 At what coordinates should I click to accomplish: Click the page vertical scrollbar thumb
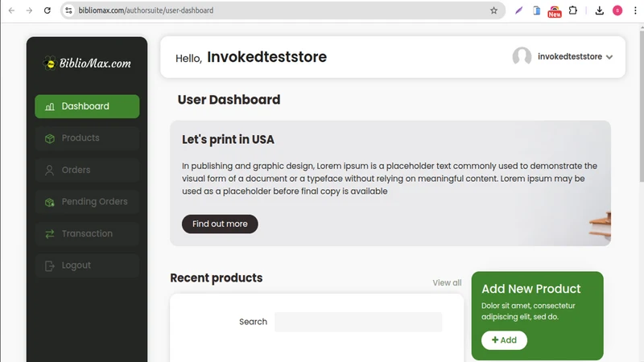(642, 105)
